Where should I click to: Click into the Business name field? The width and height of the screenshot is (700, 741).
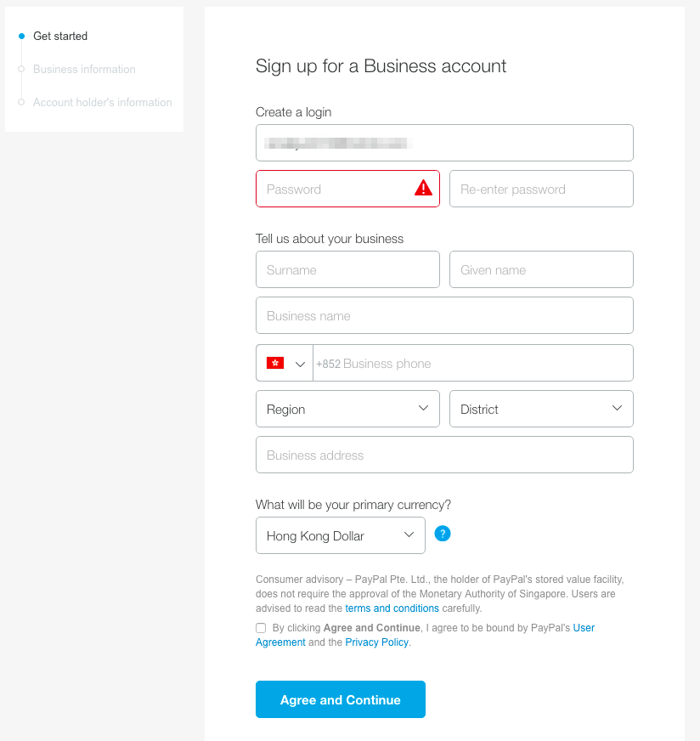[x=444, y=315]
